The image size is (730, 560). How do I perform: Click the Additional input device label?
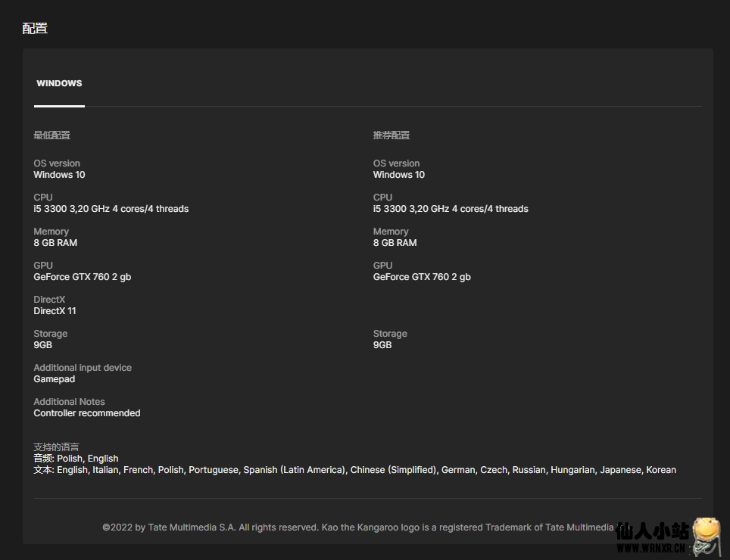(x=82, y=368)
